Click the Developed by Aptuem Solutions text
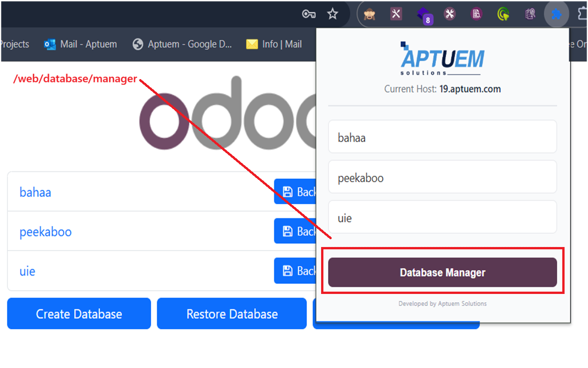The image size is (588, 368). point(442,304)
